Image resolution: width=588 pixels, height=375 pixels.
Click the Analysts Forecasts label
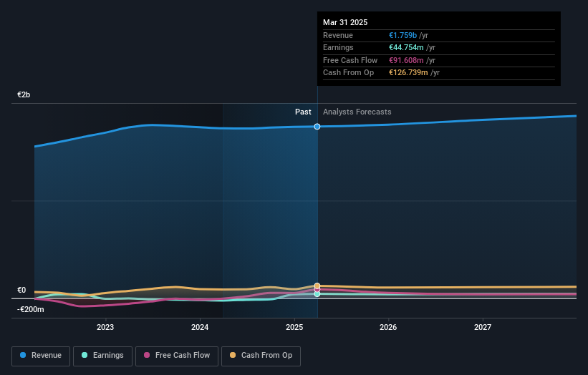point(357,112)
